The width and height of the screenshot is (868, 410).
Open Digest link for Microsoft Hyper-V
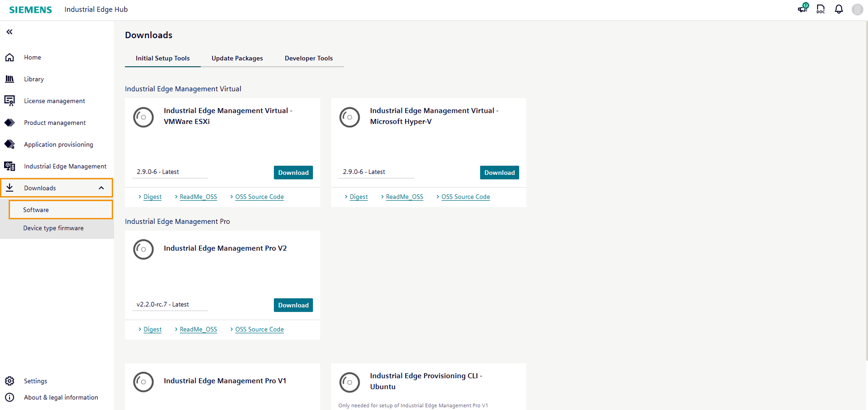(x=359, y=197)
